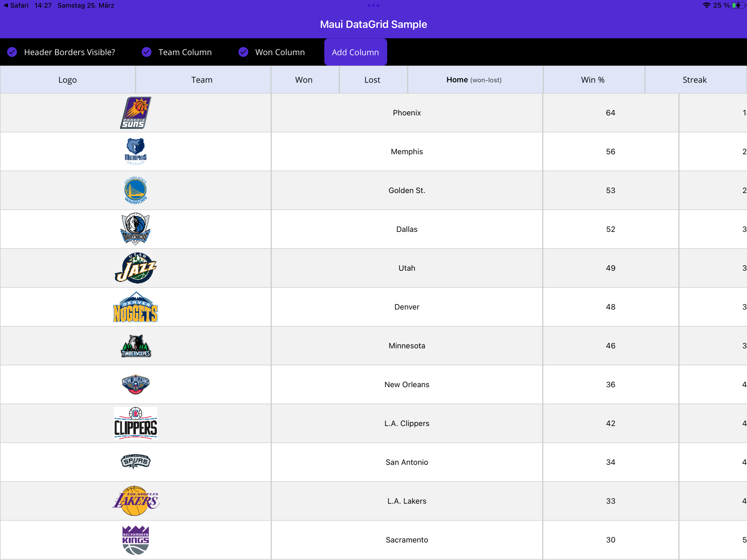Sort by the Win % header

click(x=593, y=80)
